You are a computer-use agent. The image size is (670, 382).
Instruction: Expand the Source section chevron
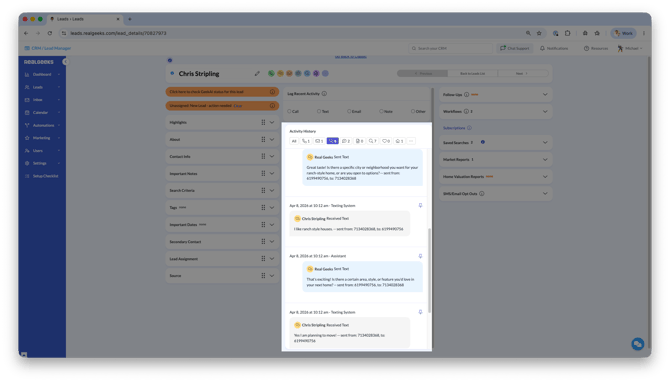pyautogui.click(x=272, y=276)
